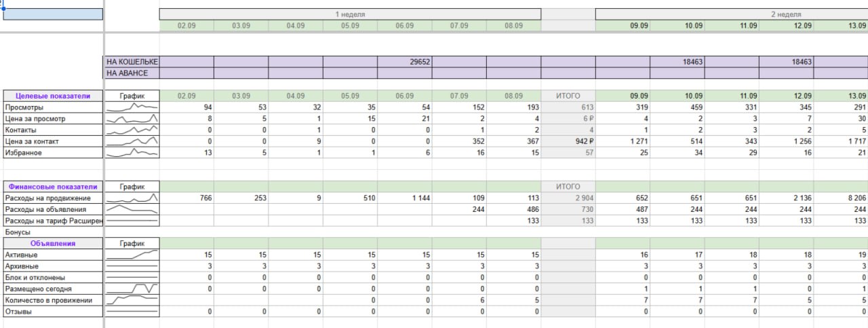Image resolution: width=868 pixels, height=328 pixels.
Task: Select the wallet cell showing 29652
Action: pyautogui.click(x=405, y=62)
